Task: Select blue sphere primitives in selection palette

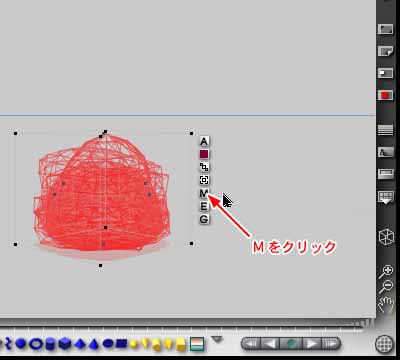Action: pos(21,344)
